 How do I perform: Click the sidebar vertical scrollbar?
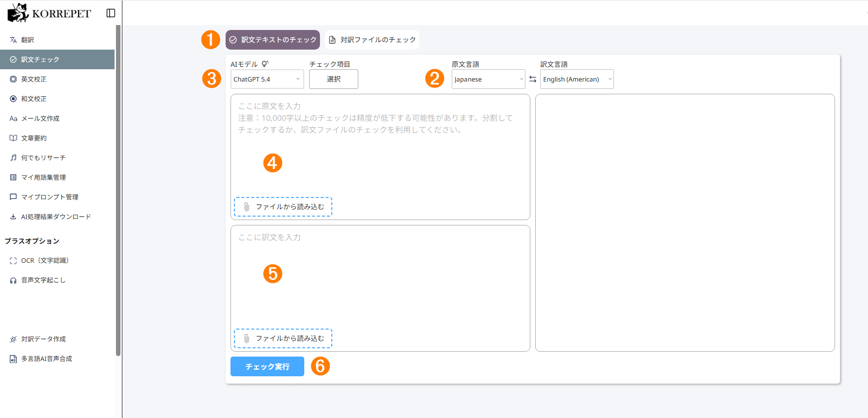118,191
